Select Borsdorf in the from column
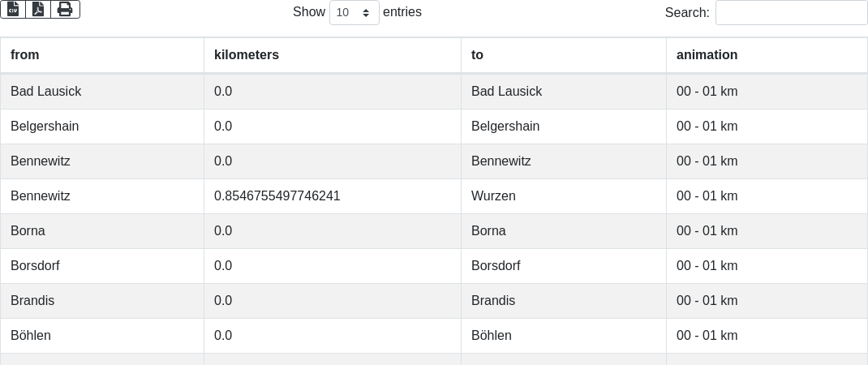 [x=35, y=266]
